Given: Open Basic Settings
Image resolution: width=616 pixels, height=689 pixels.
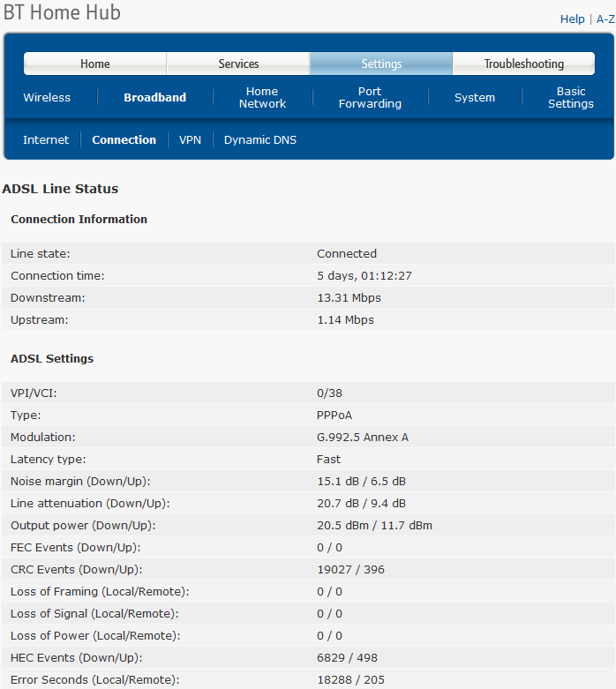Looking at the screenshot, I should (x=571, y=98).
